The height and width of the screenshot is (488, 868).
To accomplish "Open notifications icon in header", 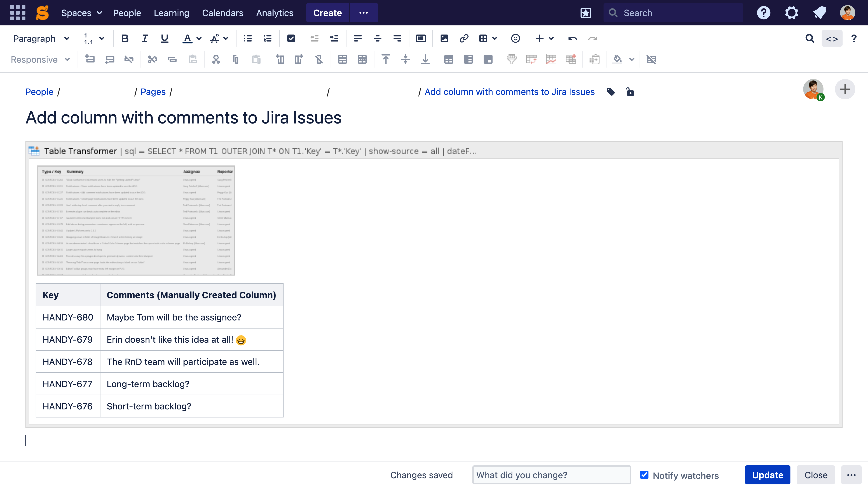I will pos(819,13).
